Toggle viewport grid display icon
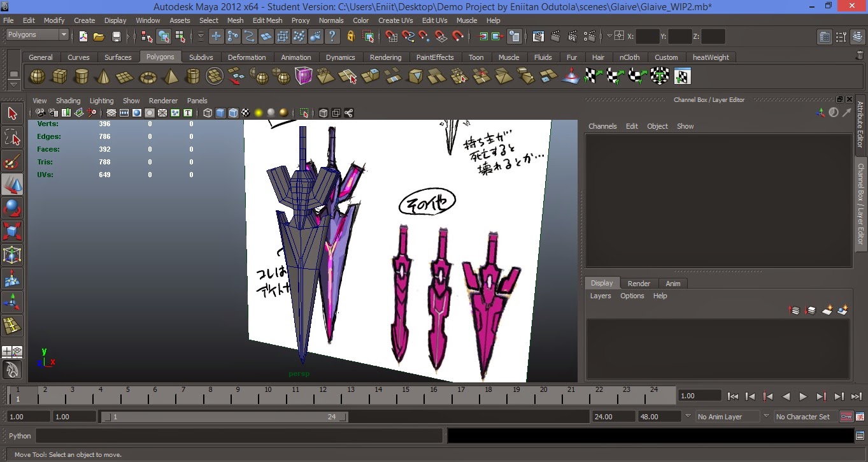 (x=111, y=113)
